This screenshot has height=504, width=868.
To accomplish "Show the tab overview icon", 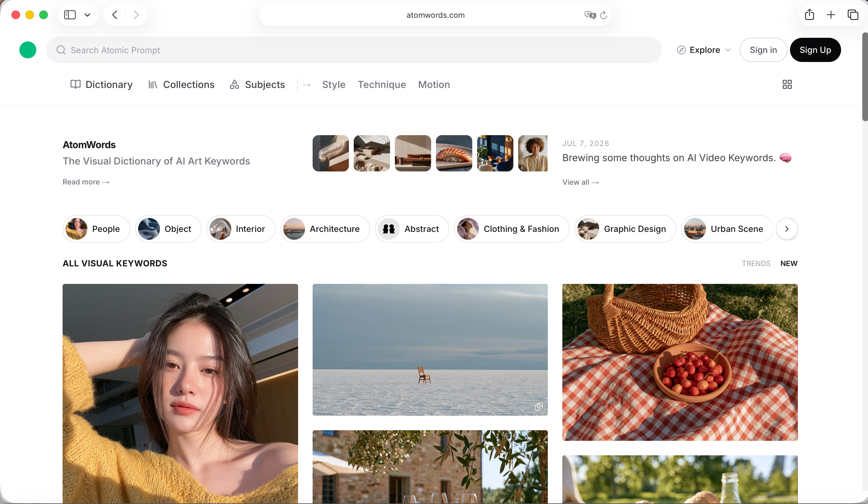I will 853,15.
